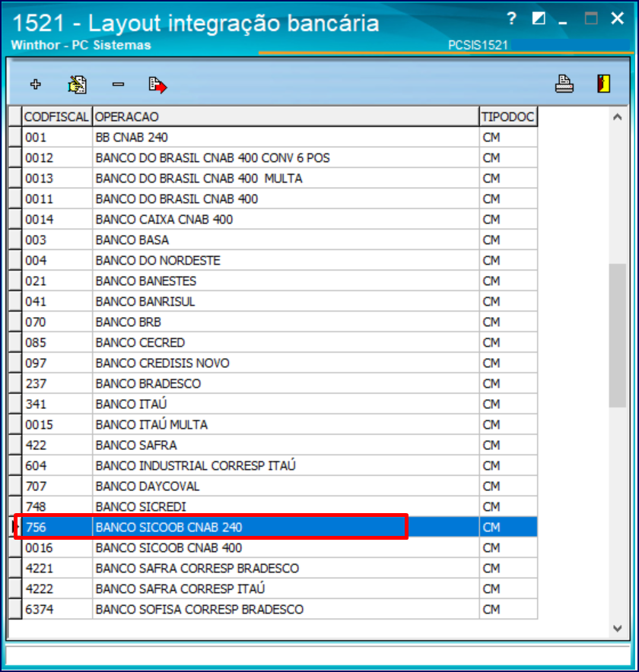Click the edit layout icon in the toolbar
639x672 pixels.
click(x=77, y=84)
